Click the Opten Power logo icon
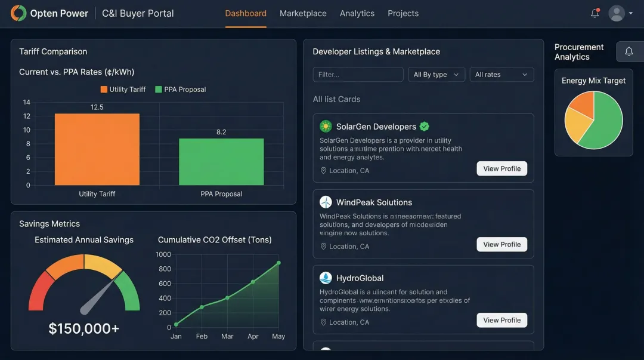Viewport: 644px width, 360px height. coord(17,13)
